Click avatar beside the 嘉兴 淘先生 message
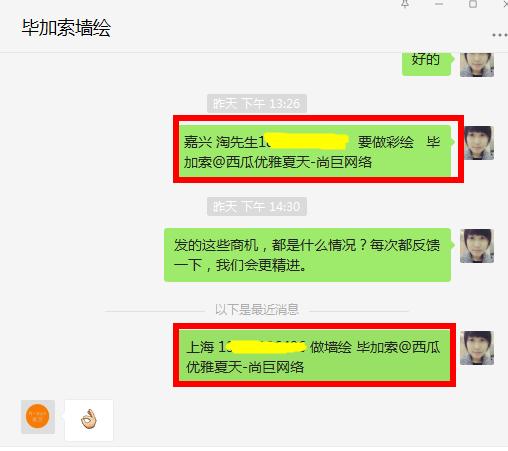The height and width of the screenshot is (451, 508). (479, 143)
